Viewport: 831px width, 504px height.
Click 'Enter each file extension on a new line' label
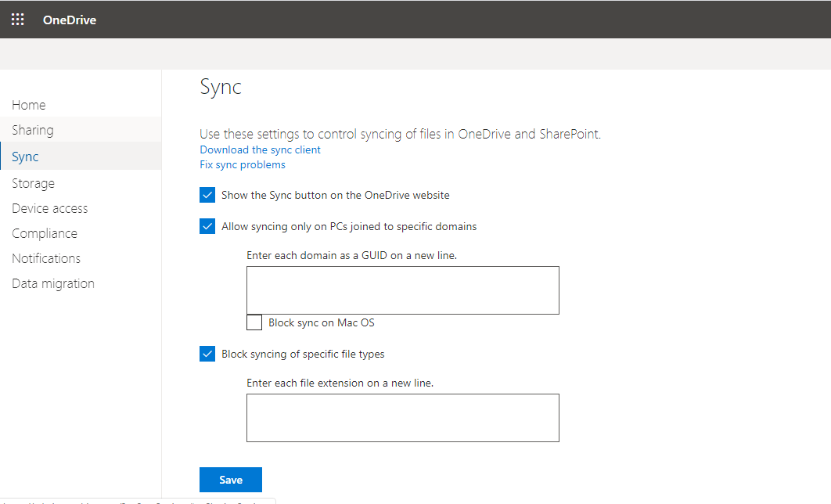340,383
